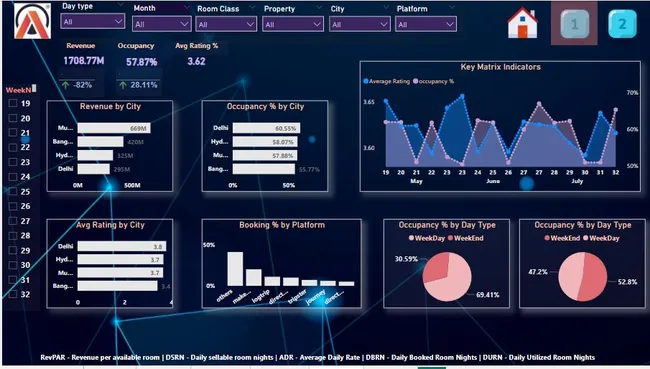
Task: Click the Occupancy 57.87% value
Action: pos(142,62)
